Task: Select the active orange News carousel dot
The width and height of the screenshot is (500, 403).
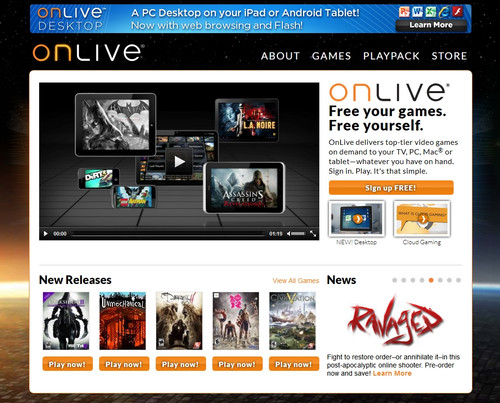Action: [x=431, y=280]
